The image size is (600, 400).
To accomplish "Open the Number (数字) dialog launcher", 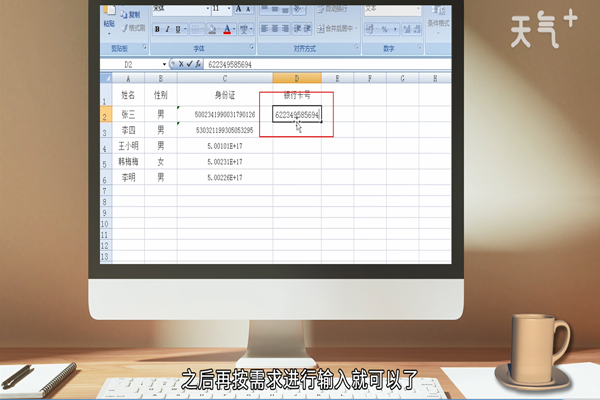I will tap(419, 47).
